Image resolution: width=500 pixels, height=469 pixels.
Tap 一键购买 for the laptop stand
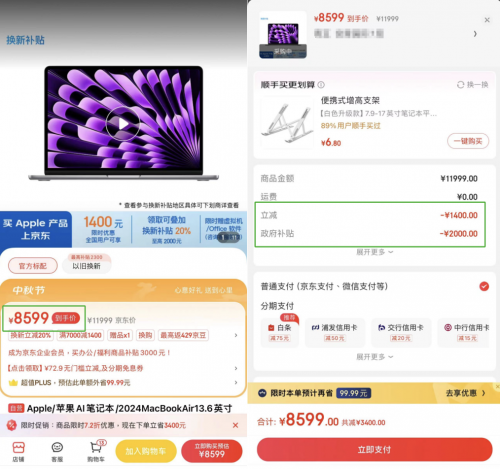pos(468,141)
